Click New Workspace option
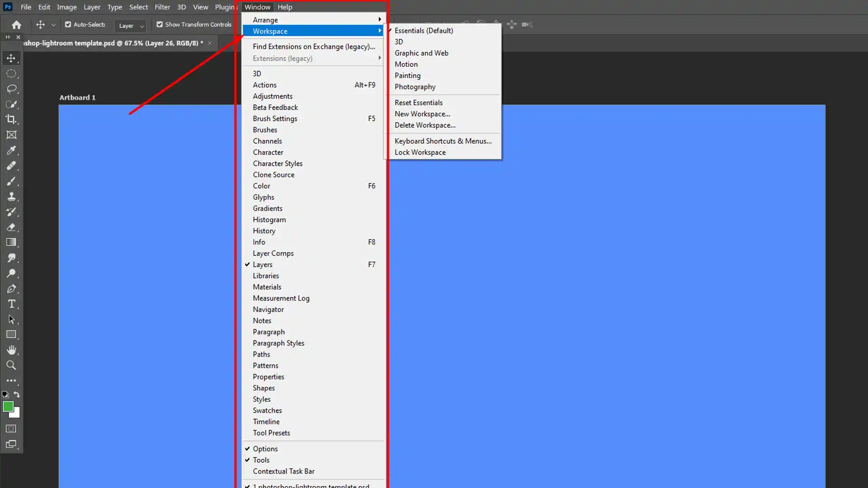 (x=422, y=113)
